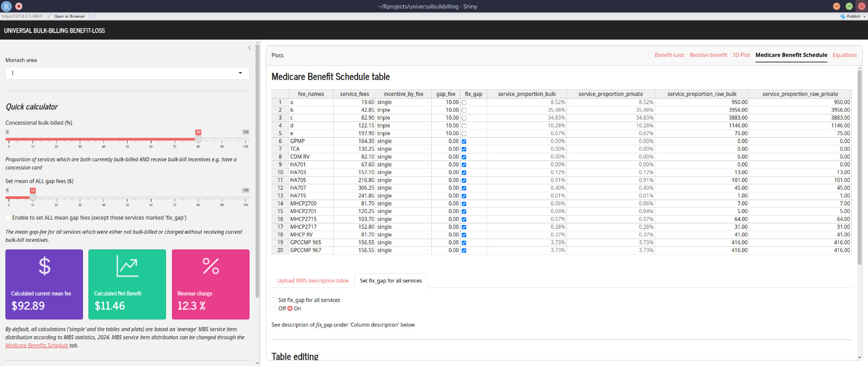
Task: Check the fix_gap box for row a
Action: click(x=464, y=102)
